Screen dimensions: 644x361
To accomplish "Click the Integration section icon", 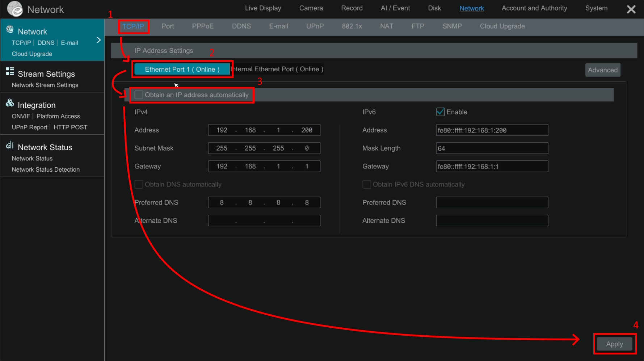I will pyautogui.click(x=10, y=103).
